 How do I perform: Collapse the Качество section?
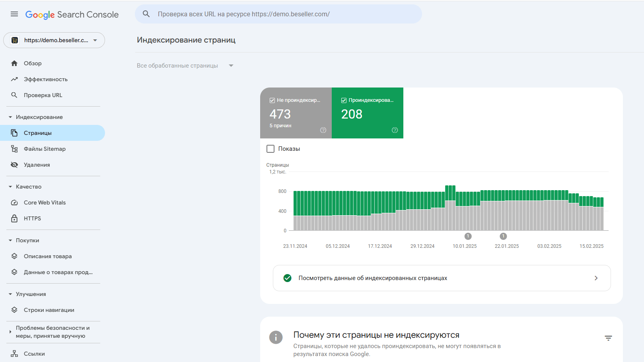(10, 187)
